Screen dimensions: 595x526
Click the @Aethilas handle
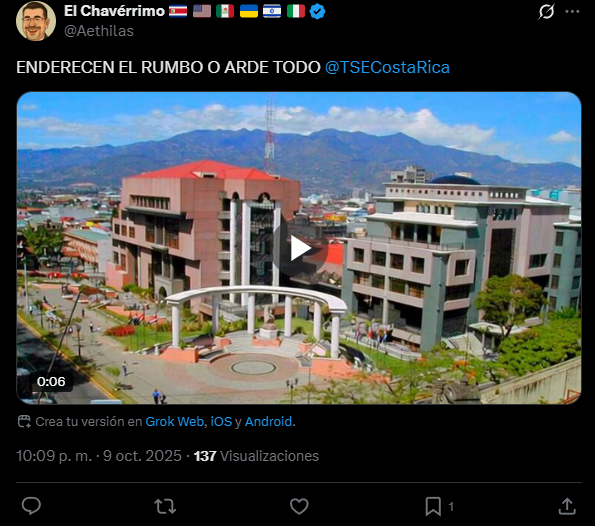click(x=99, y=31)
